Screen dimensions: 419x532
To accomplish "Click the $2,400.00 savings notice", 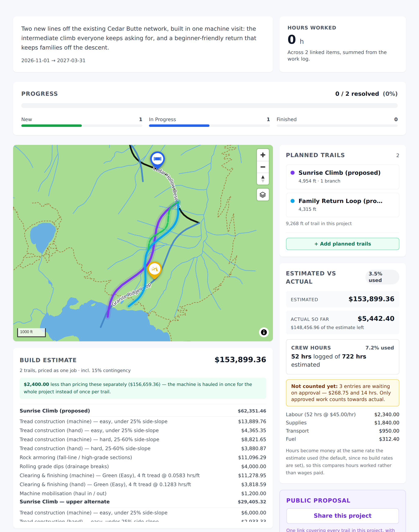I will pyautogui.click(x=143, y=388).
